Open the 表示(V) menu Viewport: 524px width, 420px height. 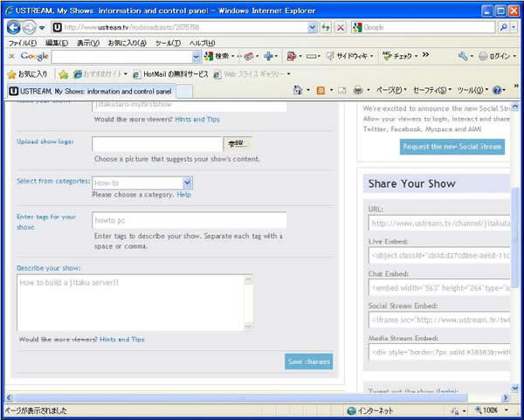[x=88, y=43]
